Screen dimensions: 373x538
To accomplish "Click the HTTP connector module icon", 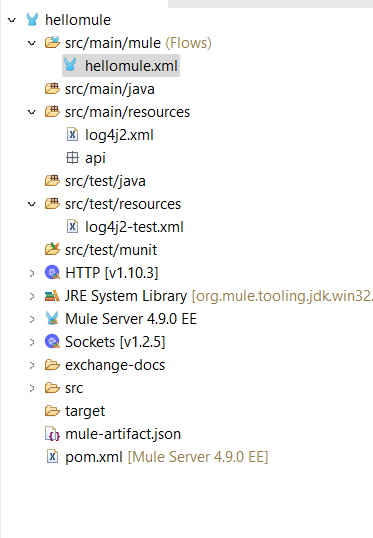I will (x=52, y=273).
